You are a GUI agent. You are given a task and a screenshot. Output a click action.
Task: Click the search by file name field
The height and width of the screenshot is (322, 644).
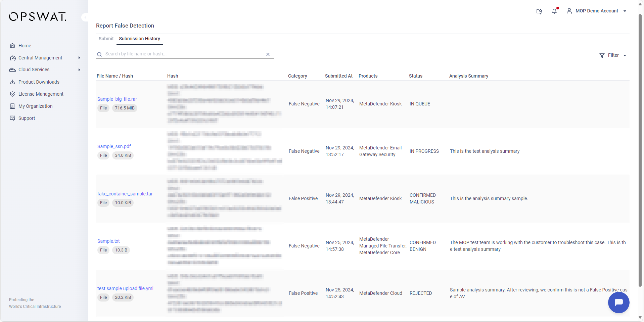point(185,54)
